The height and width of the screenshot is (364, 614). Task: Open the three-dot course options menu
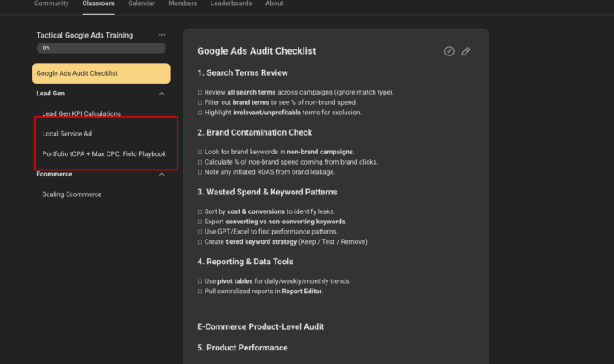[x=162, y=35]
